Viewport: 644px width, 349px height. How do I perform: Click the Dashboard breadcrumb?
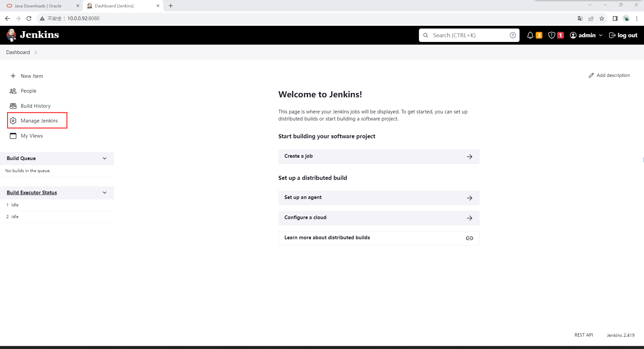[18, 52]
